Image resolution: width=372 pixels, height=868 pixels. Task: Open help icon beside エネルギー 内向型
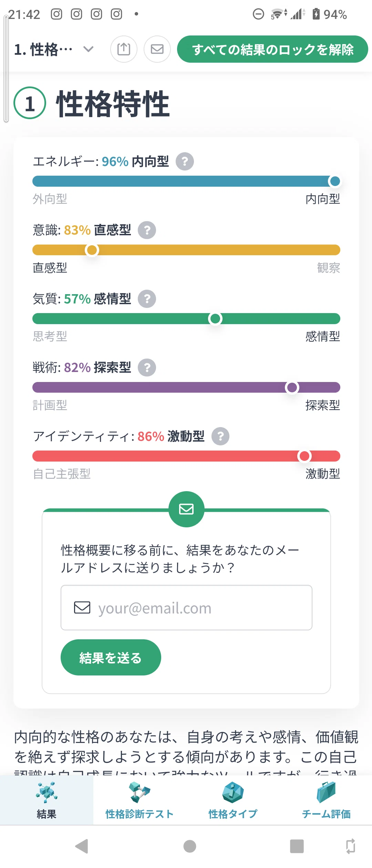click(x=185, y=161)
